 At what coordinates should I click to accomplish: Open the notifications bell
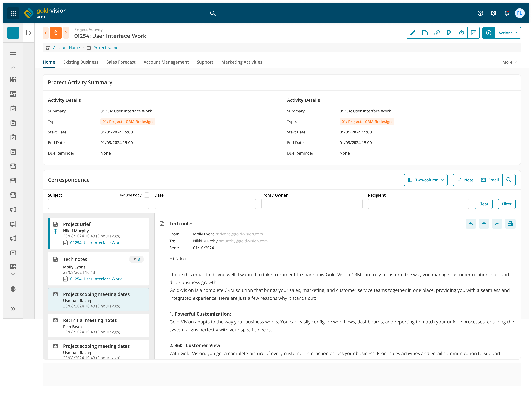[x=507, y=13]
